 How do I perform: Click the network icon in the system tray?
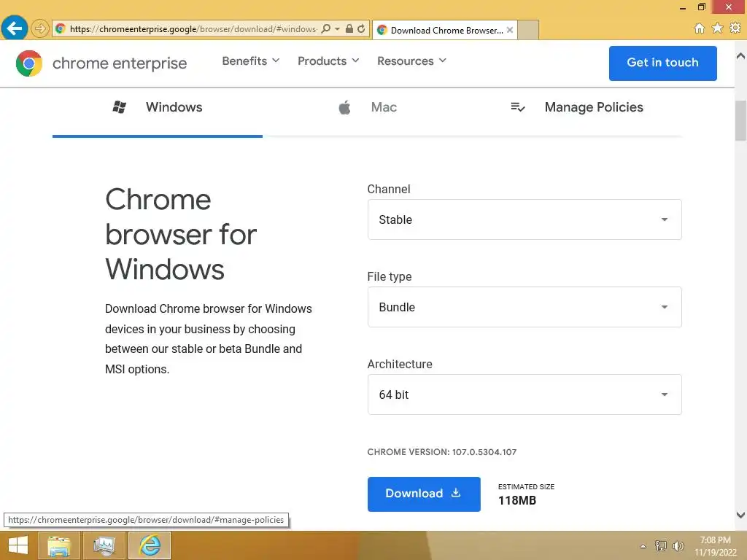(x=661, y=545)
